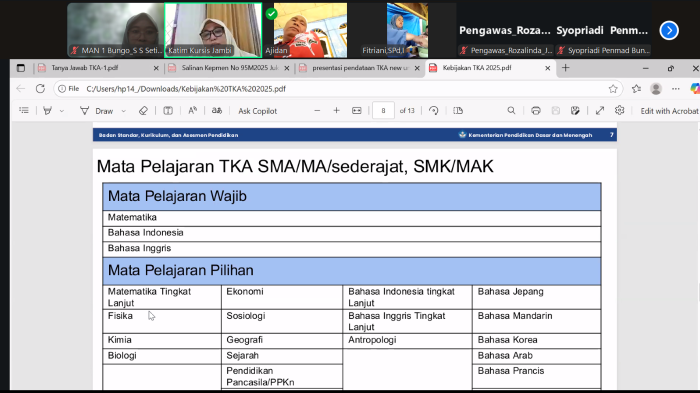Viewport: 700px width, 393px height.
Task: Click the 'Antropologi' cell
Action: (408, 340)
